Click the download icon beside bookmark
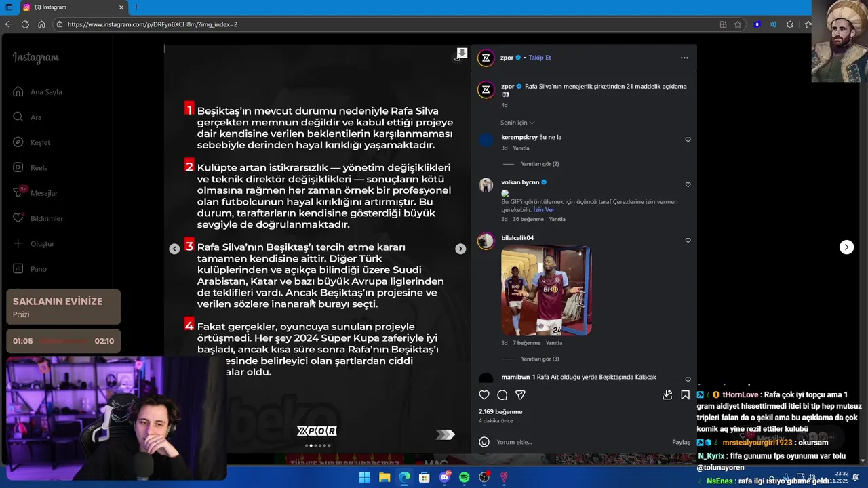 pyautogui.click(x=667, y=394)
